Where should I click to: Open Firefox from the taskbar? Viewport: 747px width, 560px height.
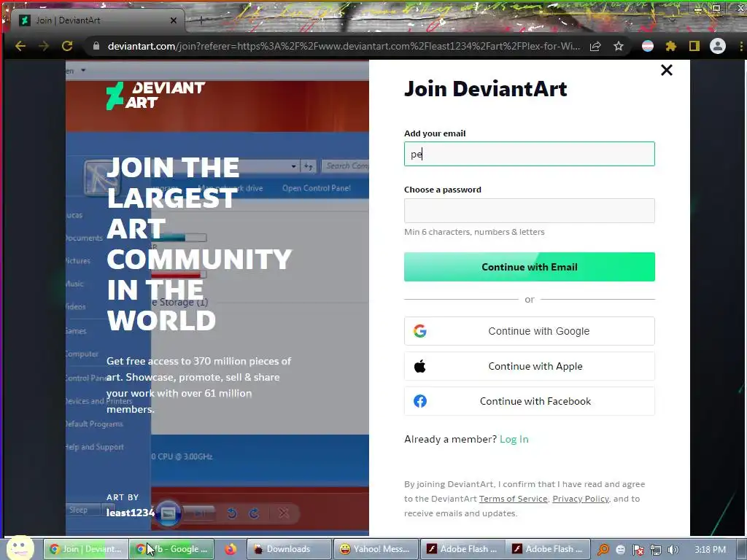231,549
